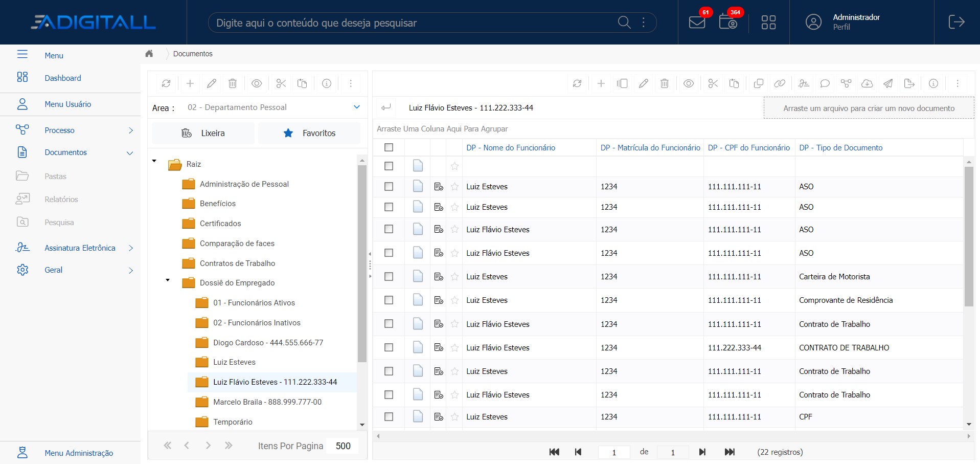Viewport: 980px width, 464px height.
Task: Download document with cloud icon
Action: click(867, 83)
